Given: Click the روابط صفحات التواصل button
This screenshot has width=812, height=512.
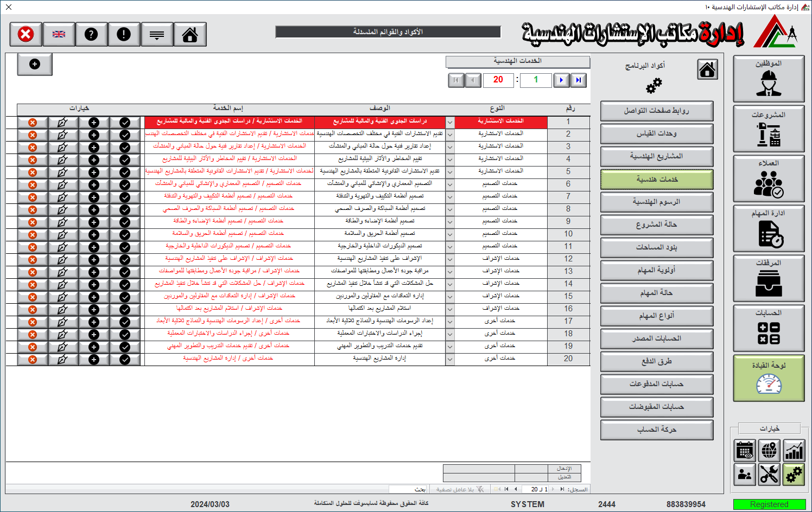Looking at the screenshot, I should [657, 111].
